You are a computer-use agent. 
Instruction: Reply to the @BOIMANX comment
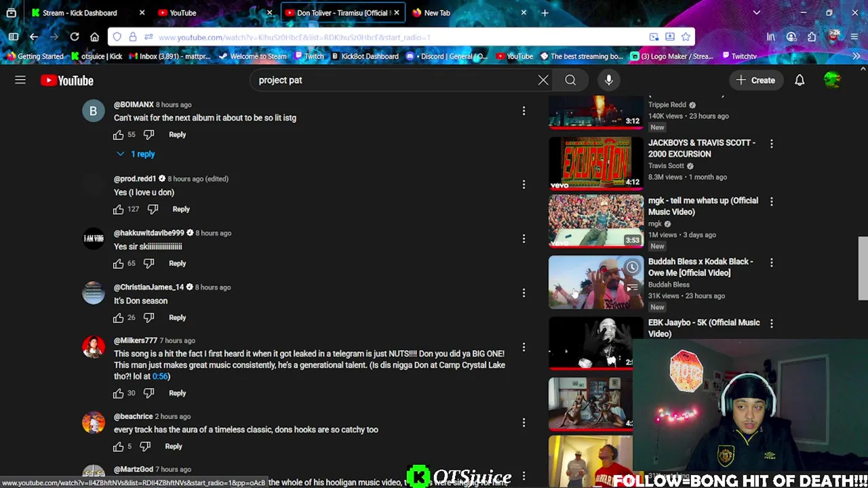tap(177, 134)
